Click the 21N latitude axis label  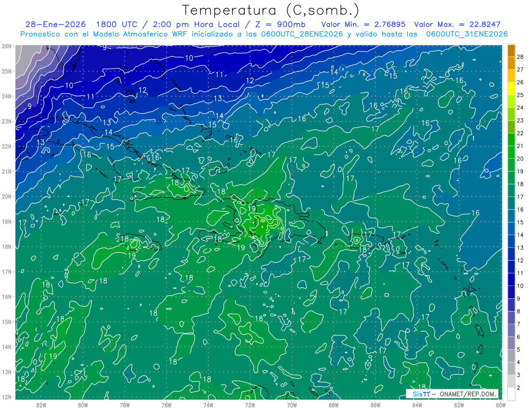coord(7,172)
